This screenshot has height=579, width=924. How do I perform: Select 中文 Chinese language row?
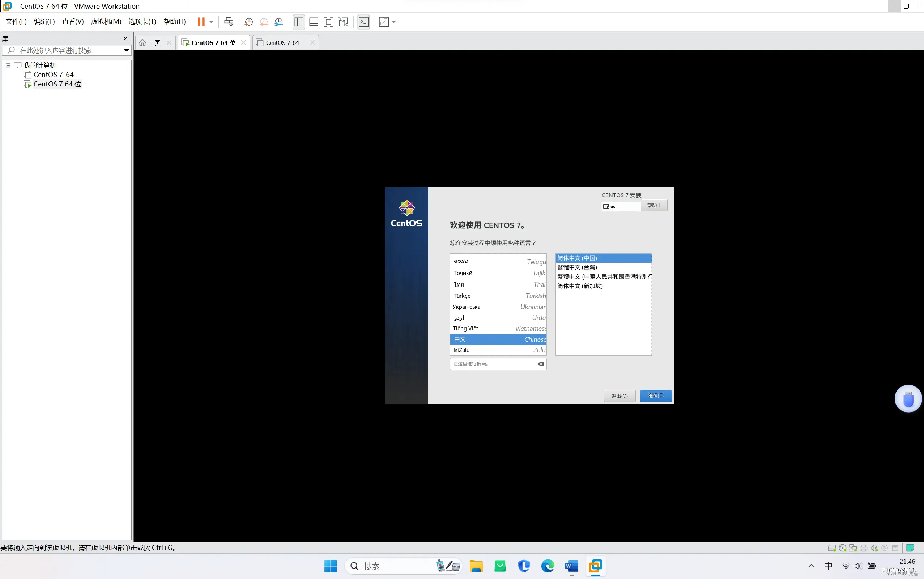pyautogui.click(x=498, y=339)
